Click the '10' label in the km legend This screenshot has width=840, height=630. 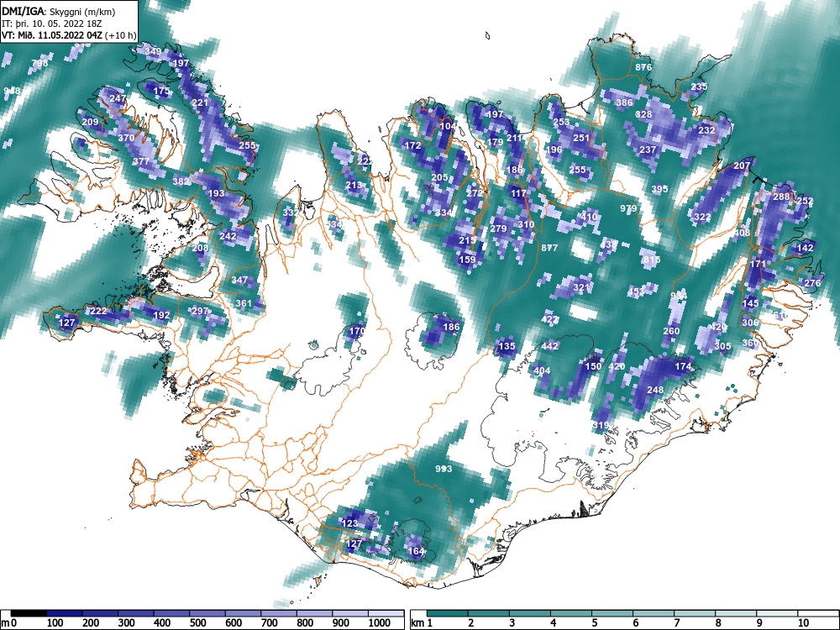pos(802,623)
